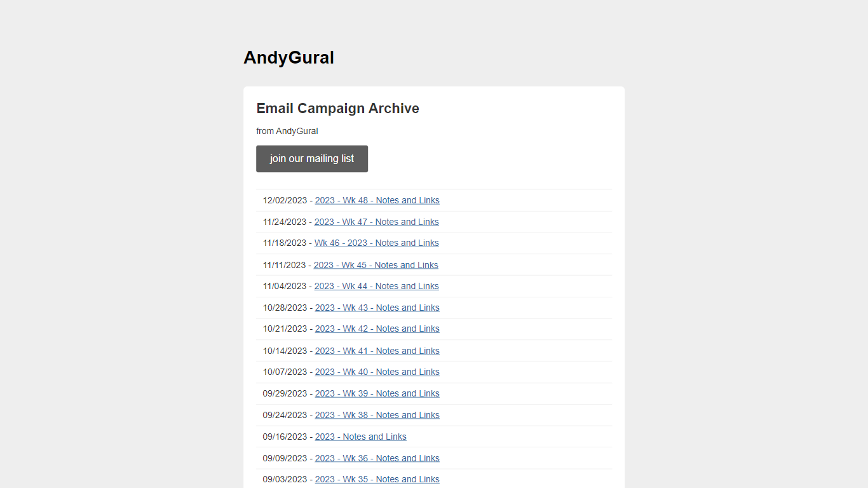Open the 2023 - Wk 48 newsletter link

(377, 200)
